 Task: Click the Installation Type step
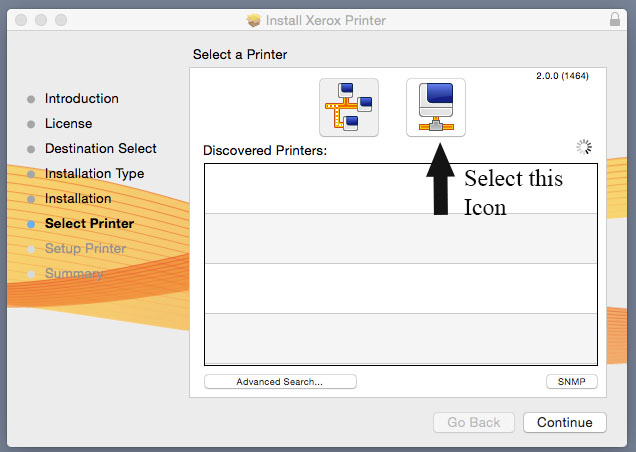[94, 174]
